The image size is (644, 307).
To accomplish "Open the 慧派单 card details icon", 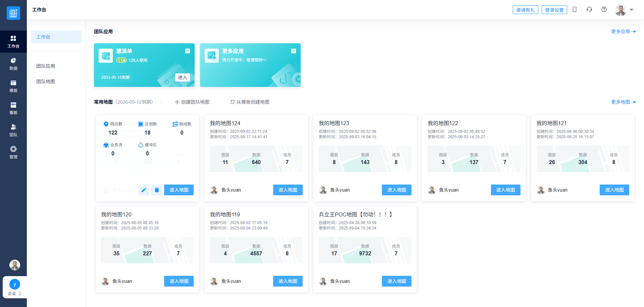I will click(188, 51).
